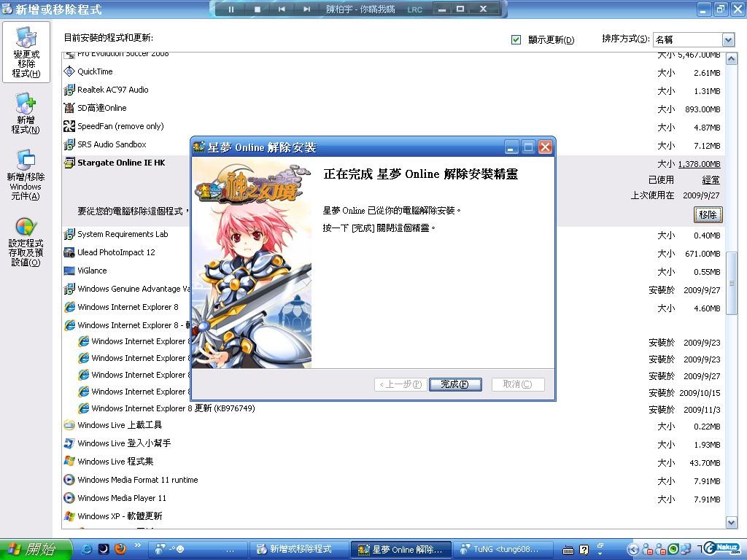Select Windows Live 程式集 icon
The height and width of the screenshot is (560, 747).
[69, 462]
